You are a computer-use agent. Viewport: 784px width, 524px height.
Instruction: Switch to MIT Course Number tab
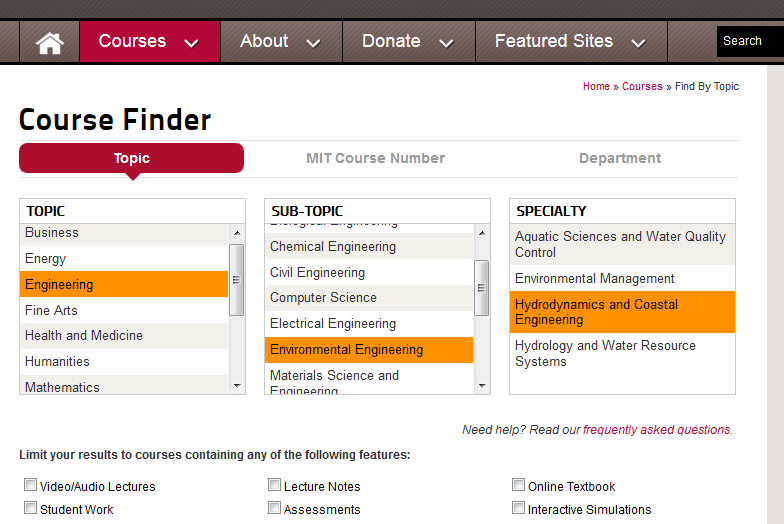[x=375, y=158]
